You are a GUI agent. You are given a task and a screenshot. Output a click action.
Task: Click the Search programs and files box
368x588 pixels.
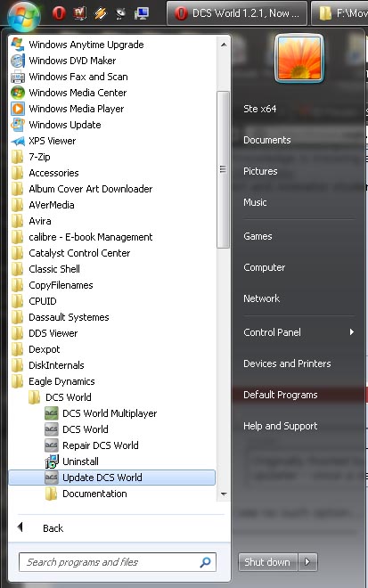pyautogui.click(x=118, y=562)
